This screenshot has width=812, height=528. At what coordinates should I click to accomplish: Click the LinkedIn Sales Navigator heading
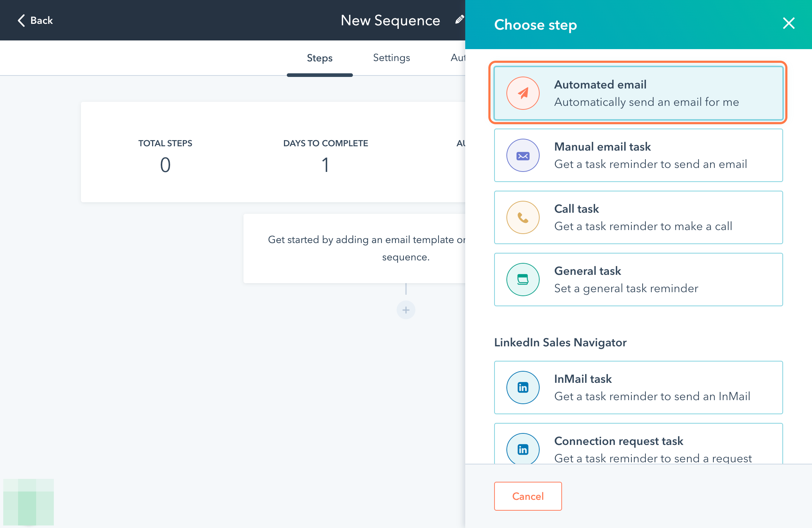click(x=560, y=342)
